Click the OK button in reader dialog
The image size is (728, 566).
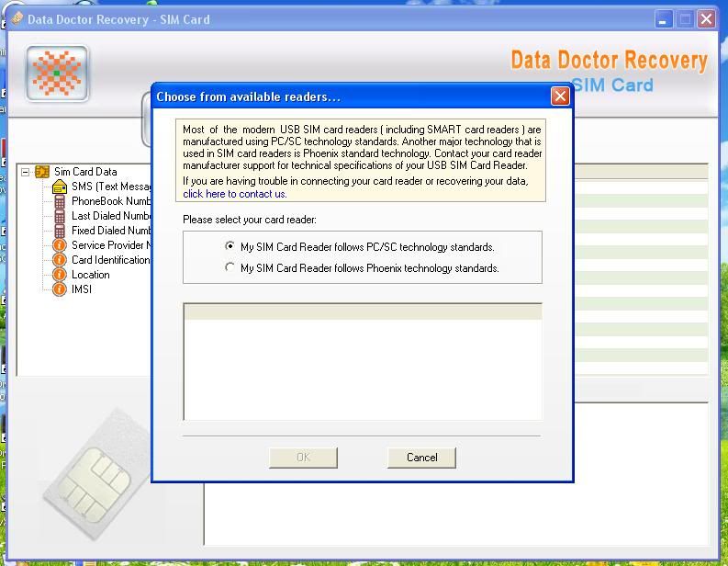pos(303,458)
